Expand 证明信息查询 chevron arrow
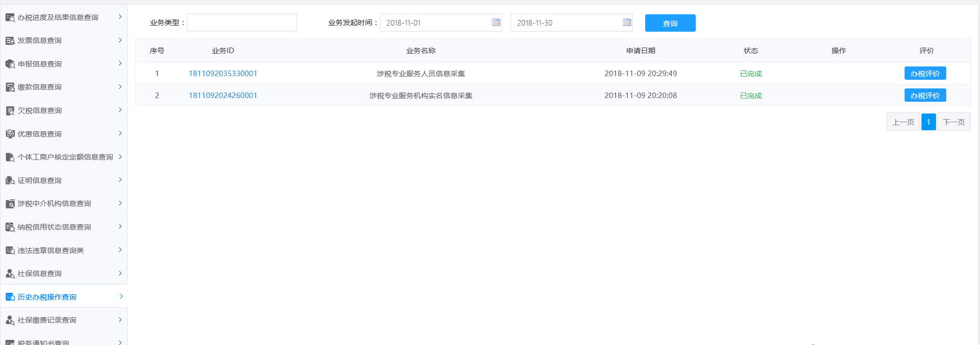 pyautogui.click(x=120, y=180)
